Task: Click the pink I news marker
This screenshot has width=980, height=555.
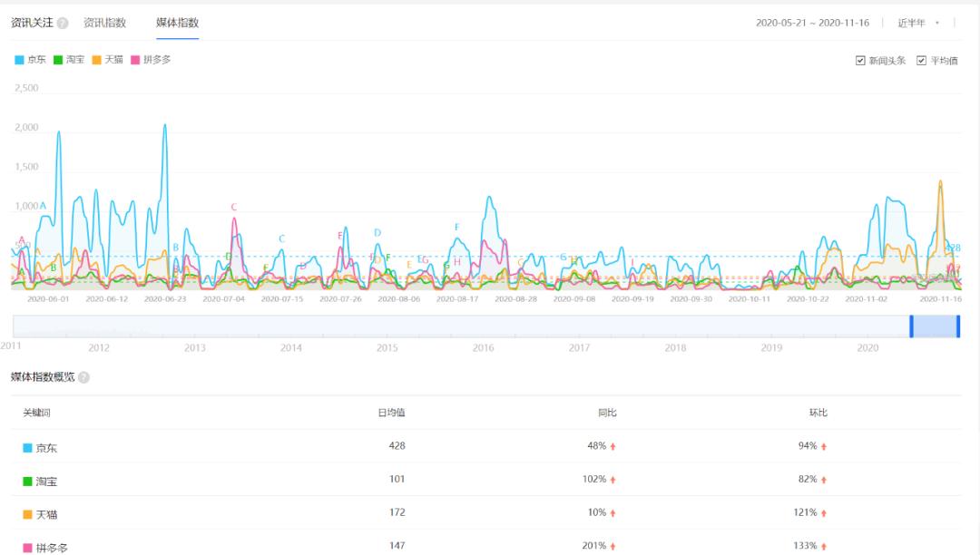Action: tap(632, 262)
